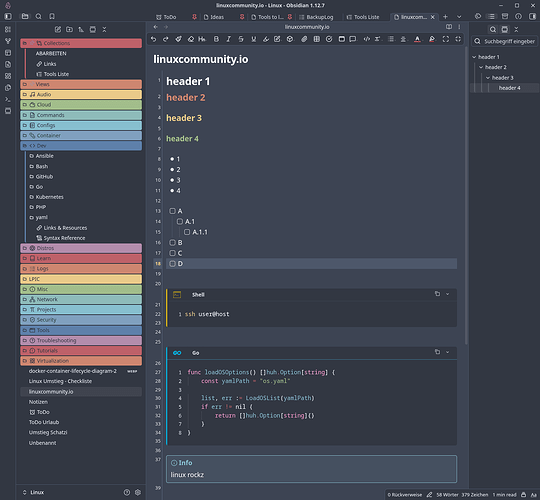Image resolution: width=540 pixels, height=500 pixels.
Task: Redo the last edit in toolbar
Action: click(166, 39)
